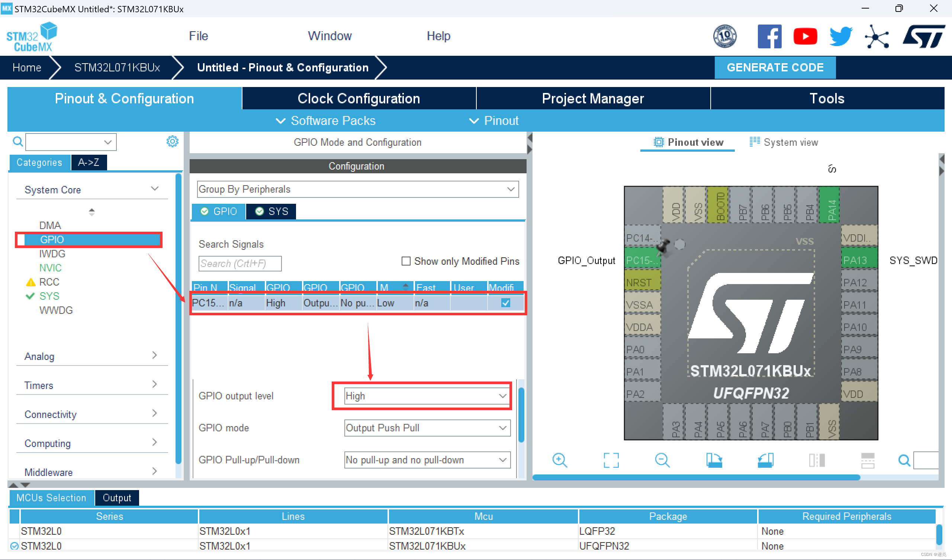
Task: Click the pinout view horizontal scrollbar
Action: pos(696,477)
